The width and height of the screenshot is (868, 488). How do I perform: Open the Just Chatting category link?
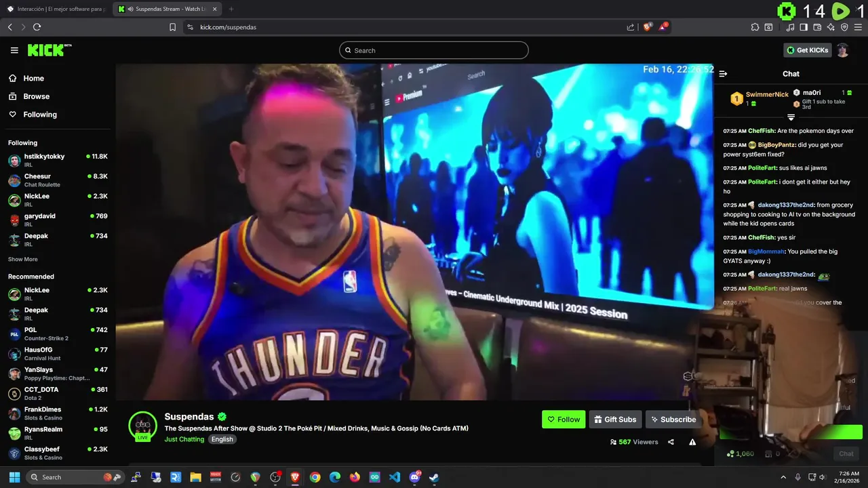pyautogui.click(x=184, y=439)
